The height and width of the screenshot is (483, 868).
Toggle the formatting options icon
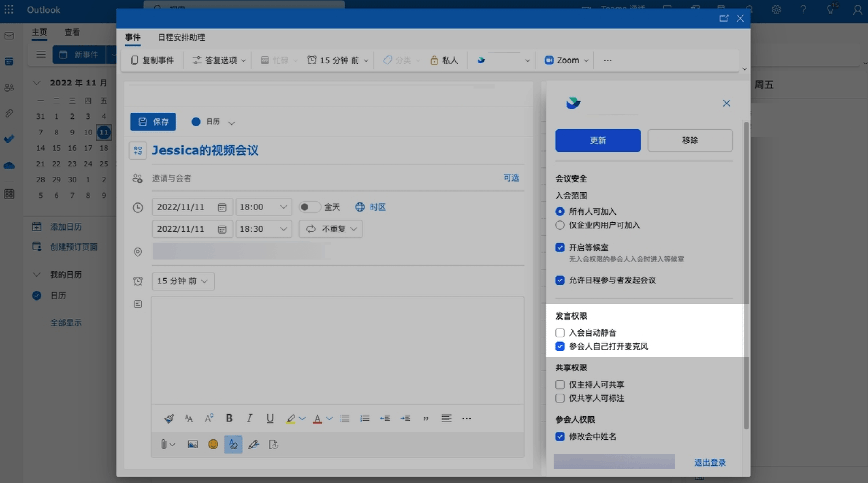click(x=233, y=445)
